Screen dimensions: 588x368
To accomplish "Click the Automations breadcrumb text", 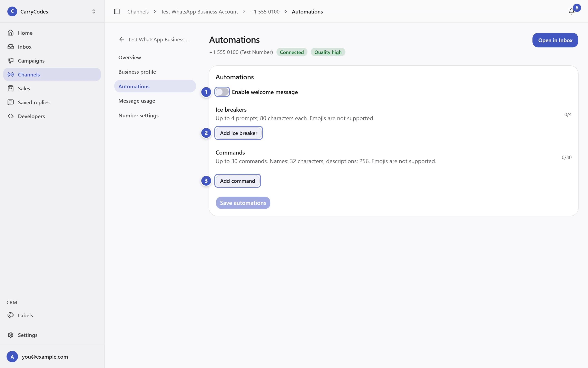I will [307, 11].
